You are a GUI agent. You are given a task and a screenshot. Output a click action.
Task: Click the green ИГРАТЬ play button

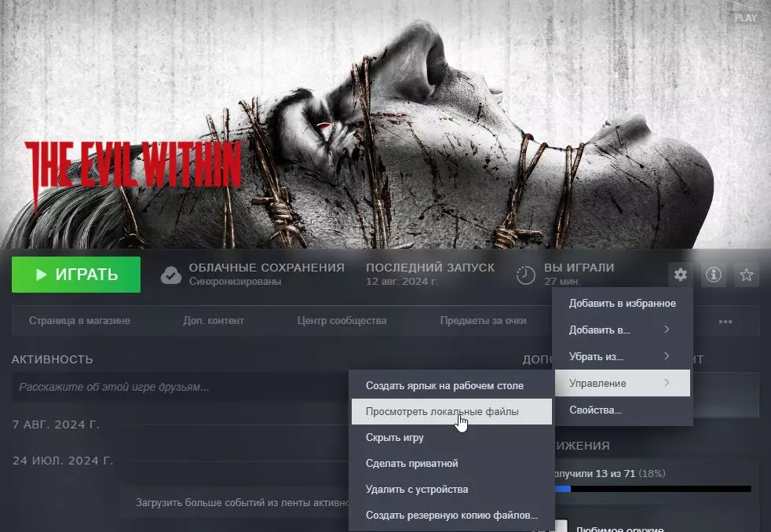pos(76,275)
